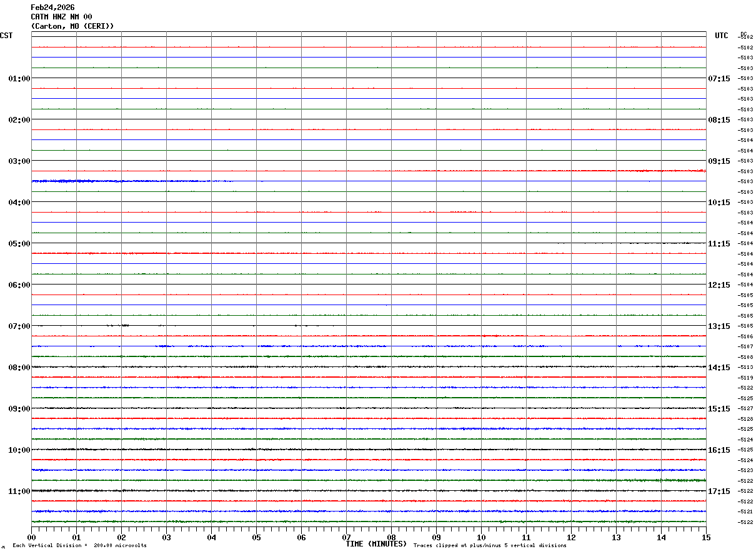Click the 14:15 UTC time label
The height and width of the screenshot is (554, 756).
(719, 368)
